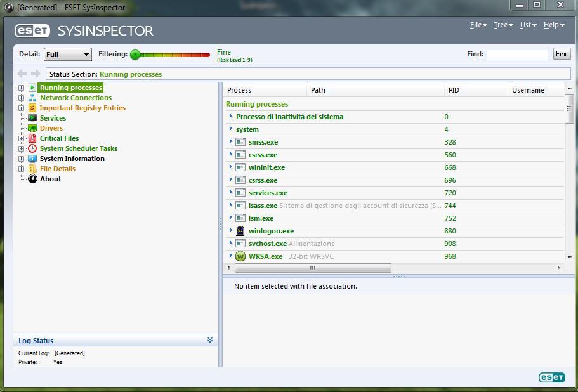Click the red end of the filtering slider
Viewport: 578px width, 392px height.
[206, 55]
